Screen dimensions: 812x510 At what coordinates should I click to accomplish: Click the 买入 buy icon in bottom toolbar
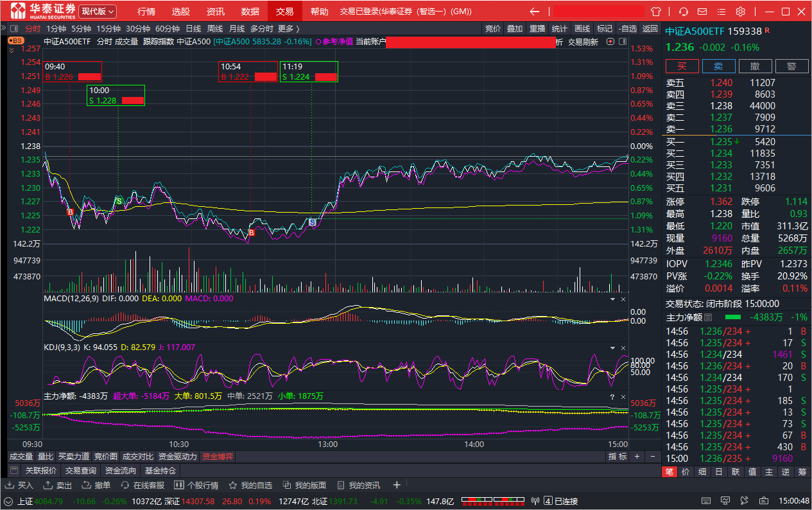tap(20, 486)
